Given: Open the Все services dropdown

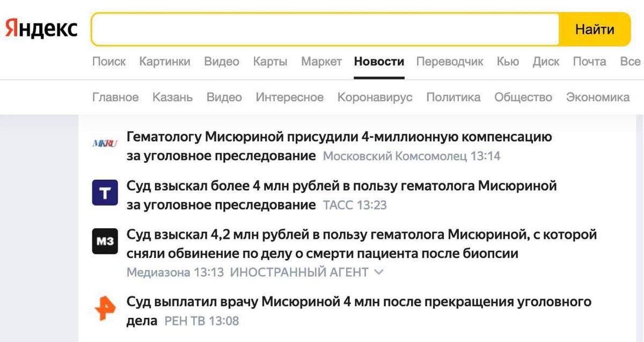Looking at the screenshot, I should pyautogui.click(x=631, y=61).
